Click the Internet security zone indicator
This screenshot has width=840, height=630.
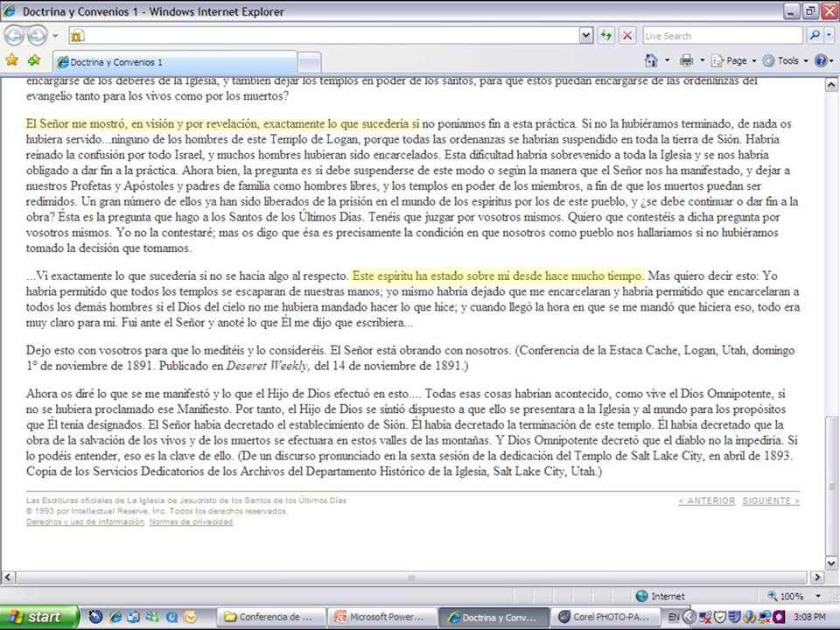pyautogui.click(x=660, y=596)
